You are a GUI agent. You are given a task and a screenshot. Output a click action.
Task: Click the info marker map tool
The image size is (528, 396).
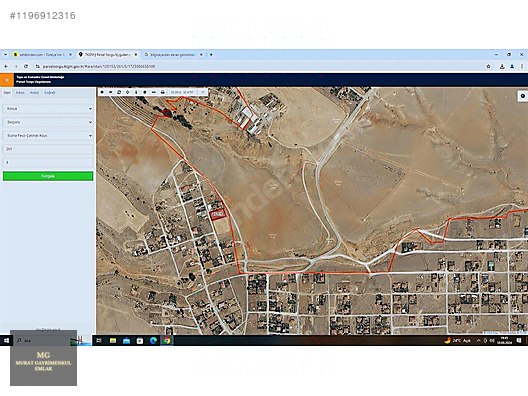point(136,92)
